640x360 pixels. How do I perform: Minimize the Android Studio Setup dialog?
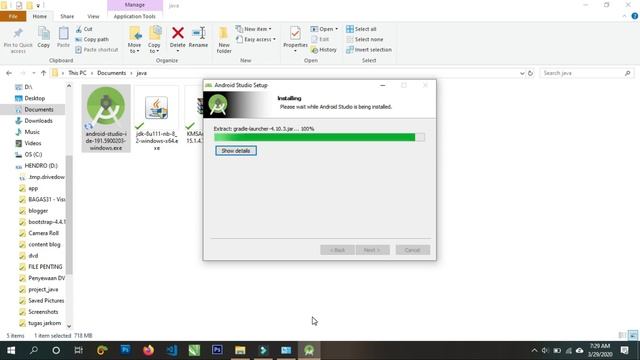click(x=382, y=85)
